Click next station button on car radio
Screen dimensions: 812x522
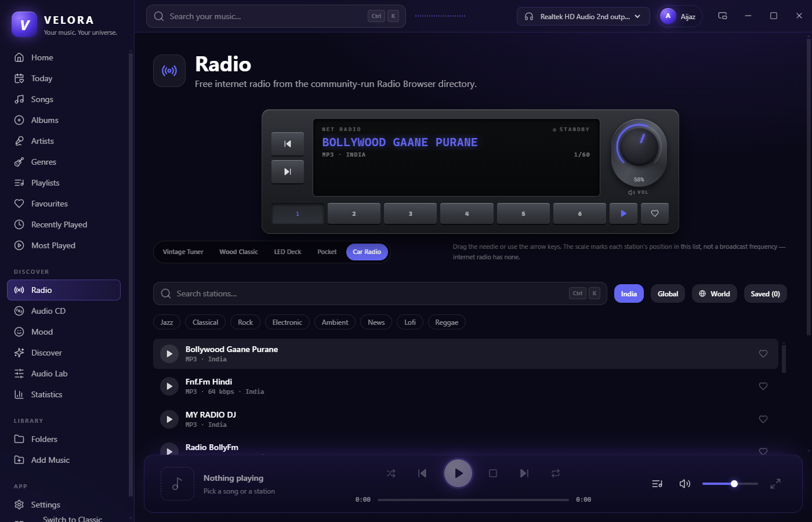pos(288,172)
